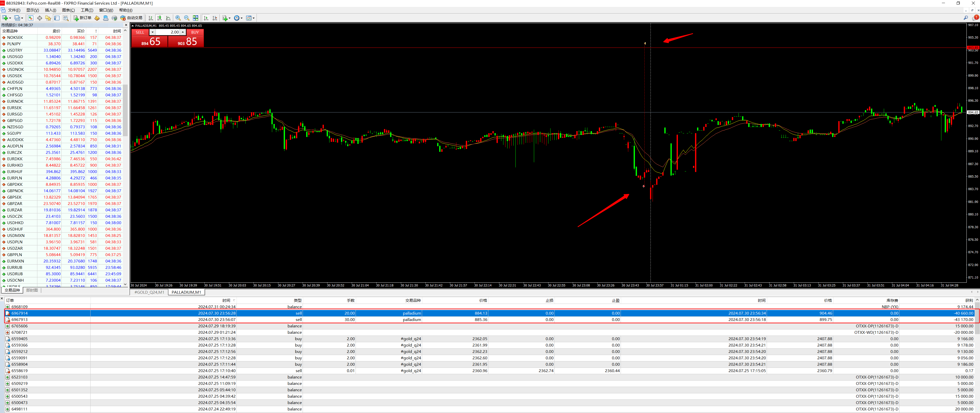
Task: Click the red SELL button
Action: point(140,32)
